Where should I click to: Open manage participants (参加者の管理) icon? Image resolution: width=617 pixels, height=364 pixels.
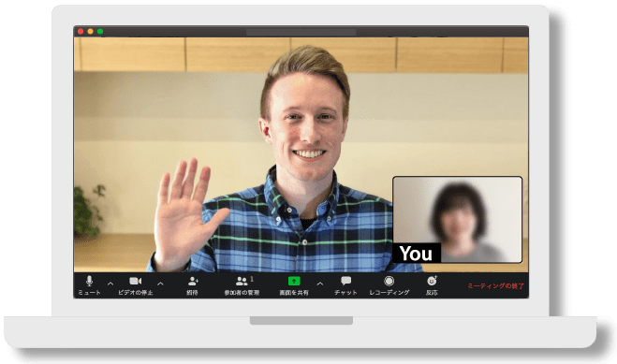tap(242, 281)
